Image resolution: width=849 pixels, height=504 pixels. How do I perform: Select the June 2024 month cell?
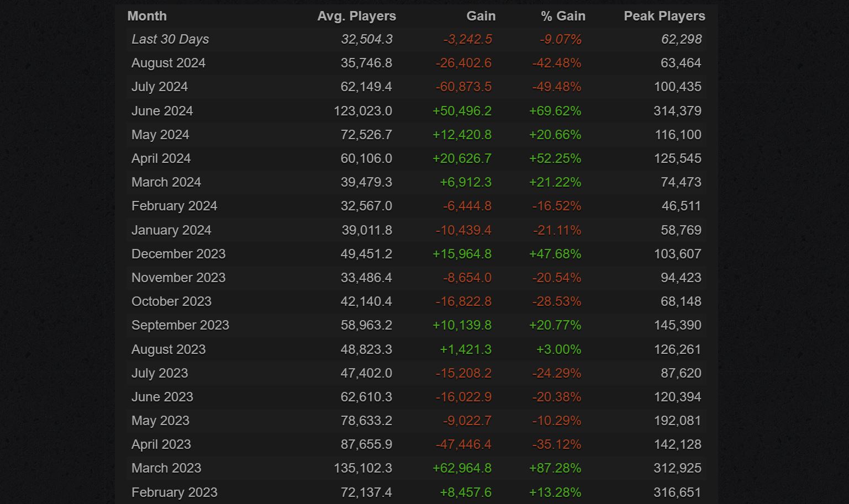(x=162, y=111)
